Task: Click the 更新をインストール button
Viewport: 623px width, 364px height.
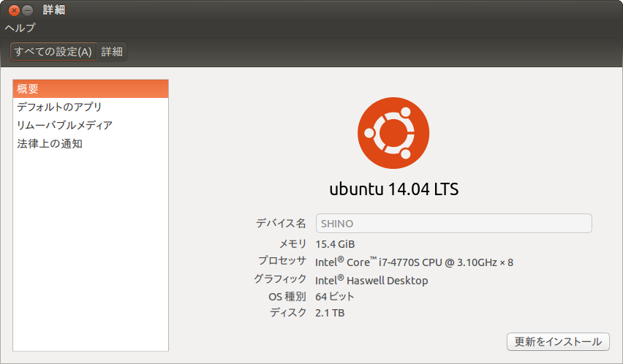Action: (558, 342)
